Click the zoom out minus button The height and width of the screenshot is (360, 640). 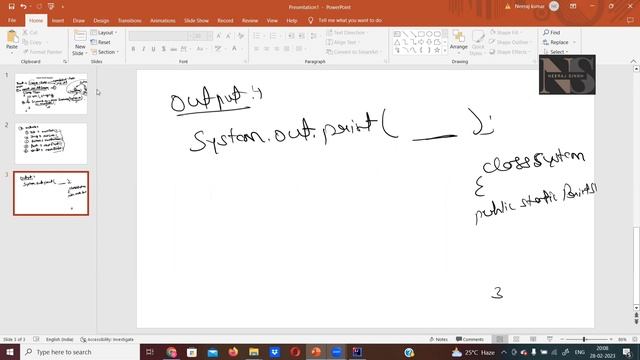point(562,339)
